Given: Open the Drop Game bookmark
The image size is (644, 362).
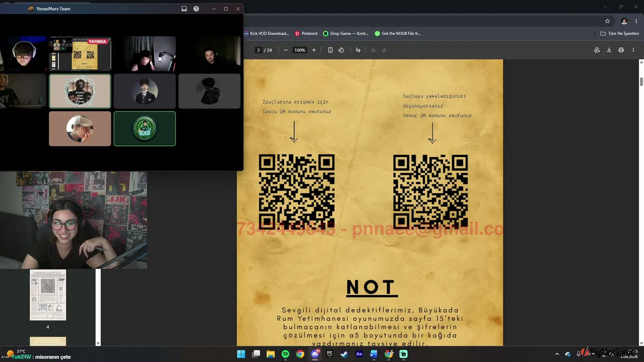Looking at the screenshot, I should (x=346, y=34).
